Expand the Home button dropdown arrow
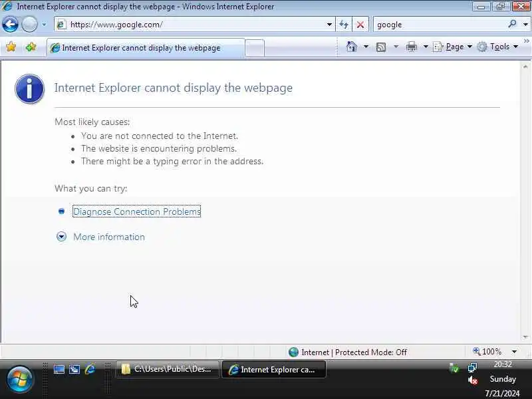 coord(366,47)
